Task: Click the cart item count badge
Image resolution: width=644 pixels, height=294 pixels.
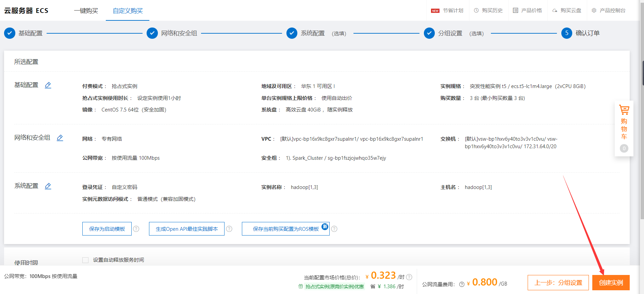Action: point(624,148)
